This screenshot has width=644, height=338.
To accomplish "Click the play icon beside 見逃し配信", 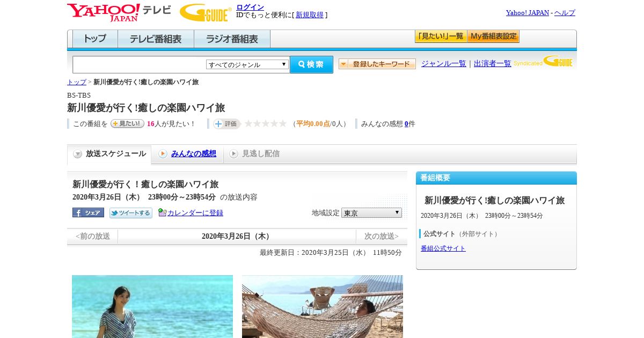I will 233,154.
